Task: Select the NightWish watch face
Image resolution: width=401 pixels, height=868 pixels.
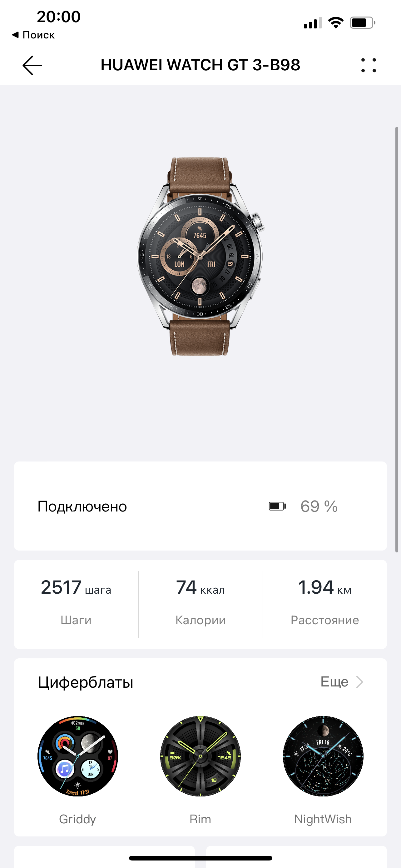Action: coord(323,756)
